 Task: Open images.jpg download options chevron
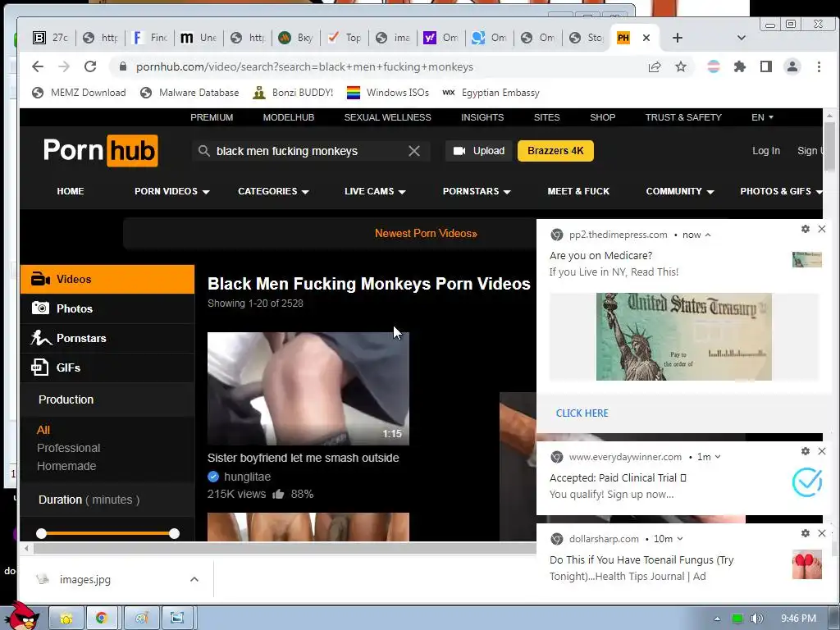coord(194,579)
